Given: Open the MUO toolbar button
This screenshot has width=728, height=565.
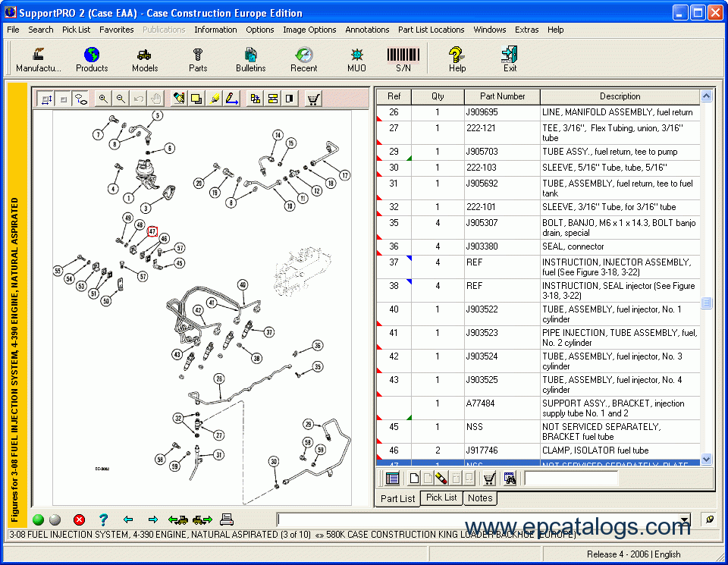Looking at the screenshot, I should point(356,59).
